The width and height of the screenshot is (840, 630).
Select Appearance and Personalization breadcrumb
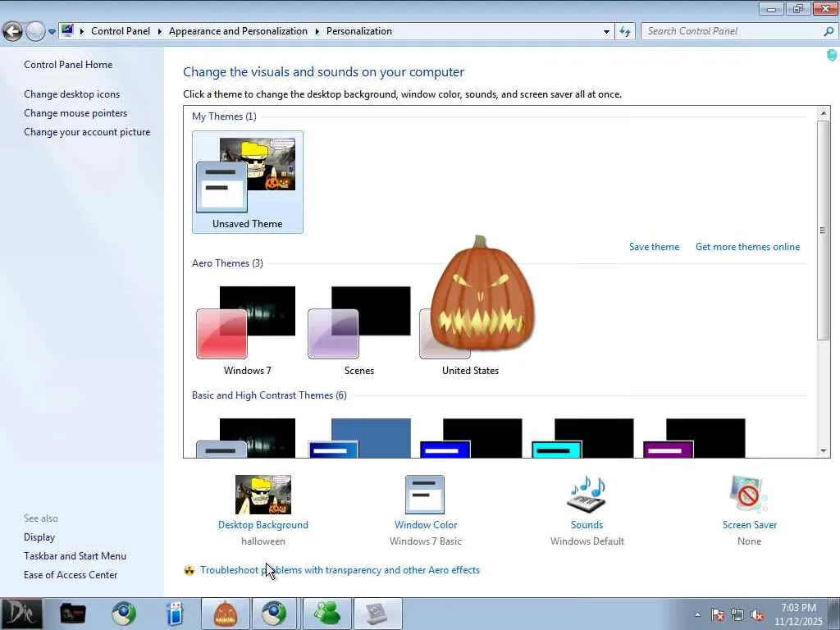click(238, 31)
